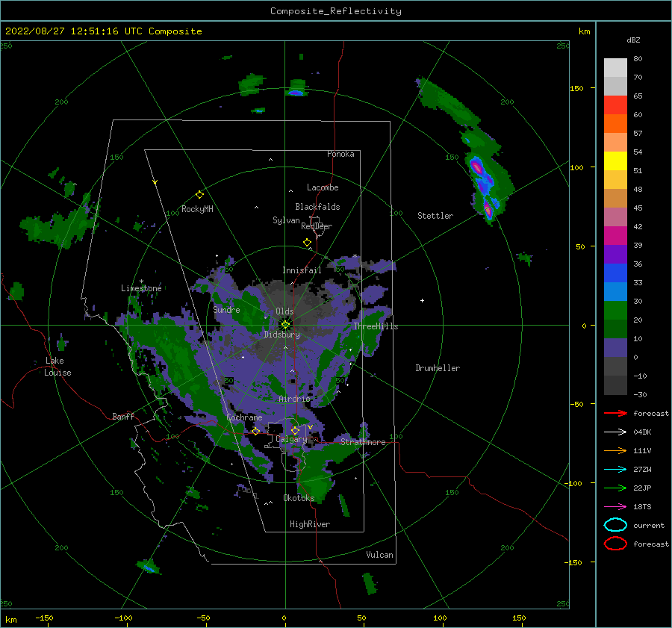
Task: Click the Stettler town label
Action: point(435,216)
